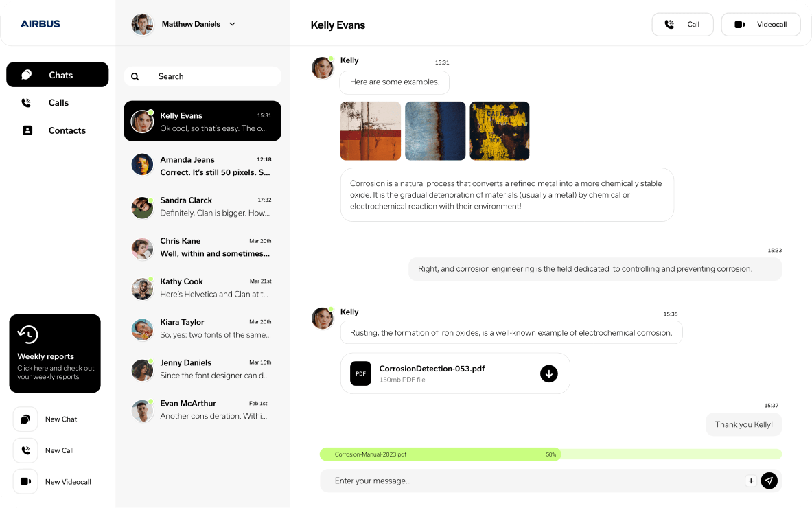Click the plus attachment button
This screenshot has height=508, width=812.
tap(751, 481)
